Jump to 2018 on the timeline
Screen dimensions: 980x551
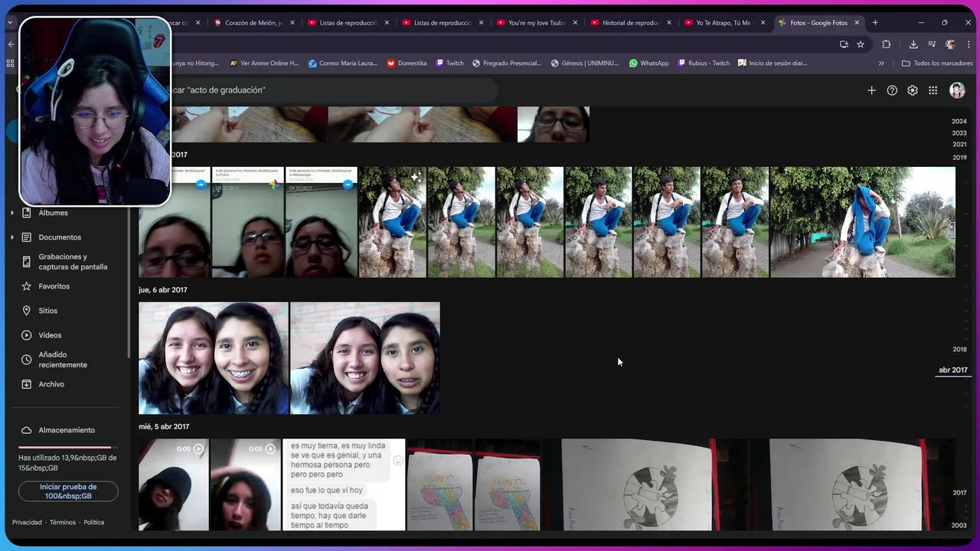pyautogui.click(x=959, y=350)
